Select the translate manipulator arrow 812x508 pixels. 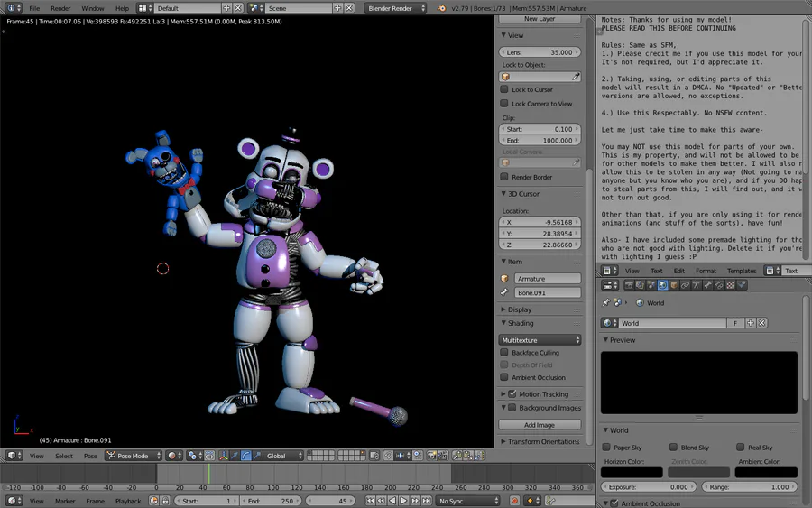[235, 456]
